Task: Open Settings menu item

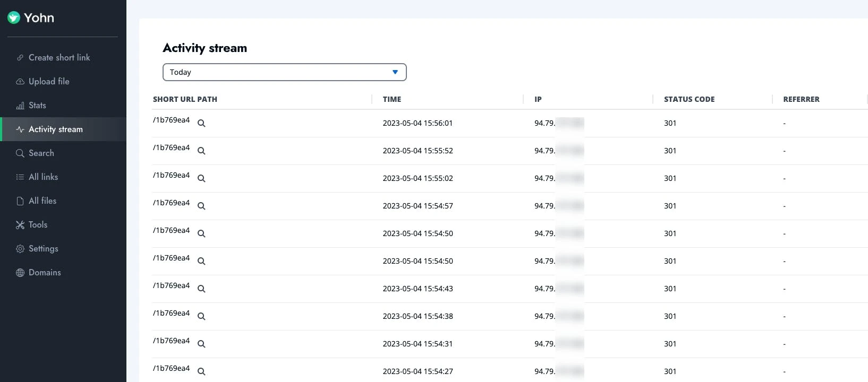Action: [x=63, y=249]
